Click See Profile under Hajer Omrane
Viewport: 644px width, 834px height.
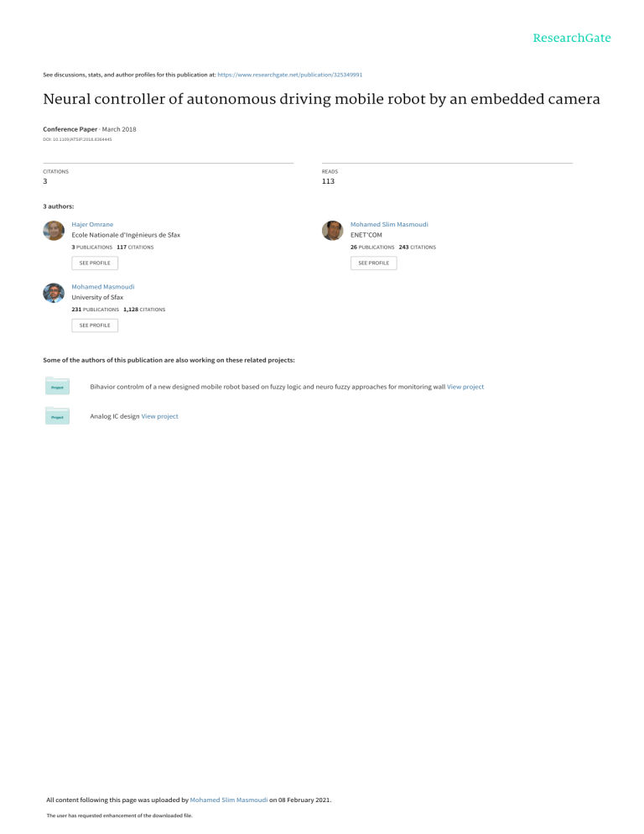tap(95, 263)
